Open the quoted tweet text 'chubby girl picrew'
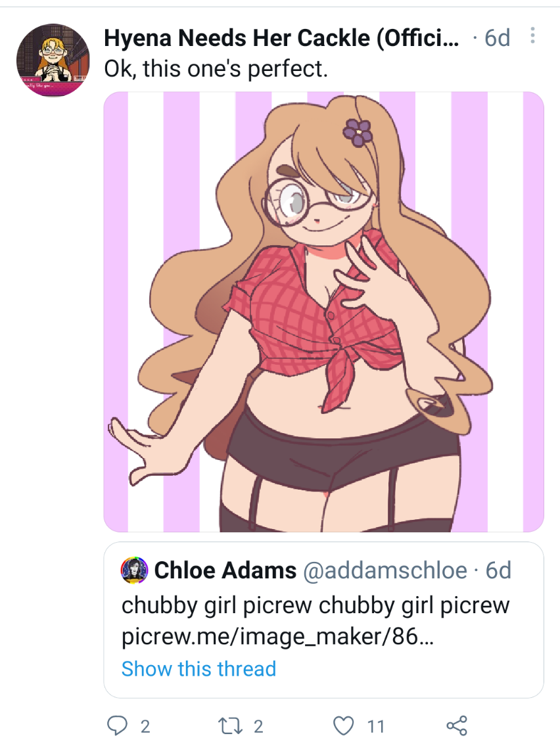560x742 pixels. click(315, 606)
